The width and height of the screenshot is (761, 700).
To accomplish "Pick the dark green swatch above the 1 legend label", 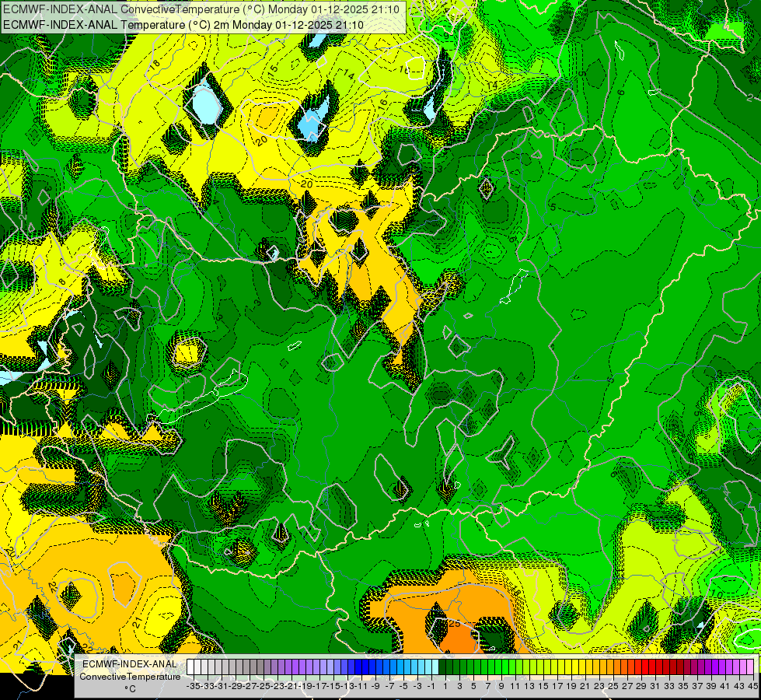I will pyautogui.click(x=442, y=667).
